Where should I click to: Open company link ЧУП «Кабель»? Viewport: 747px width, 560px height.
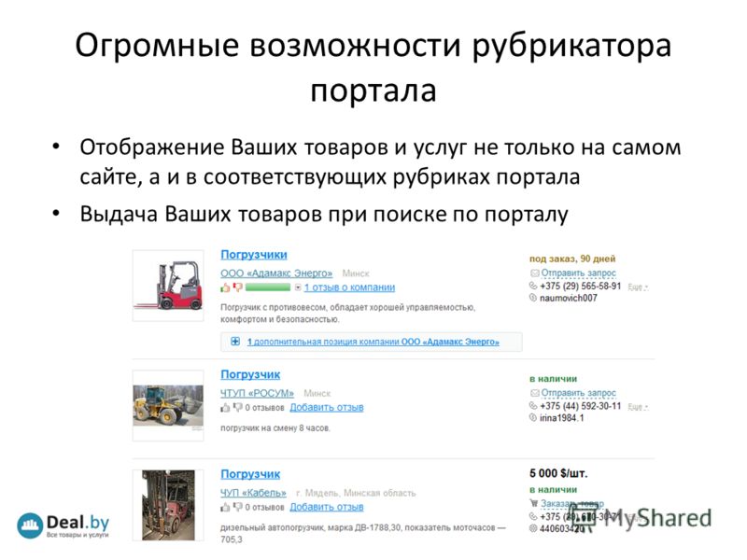(x=253, y=493)
